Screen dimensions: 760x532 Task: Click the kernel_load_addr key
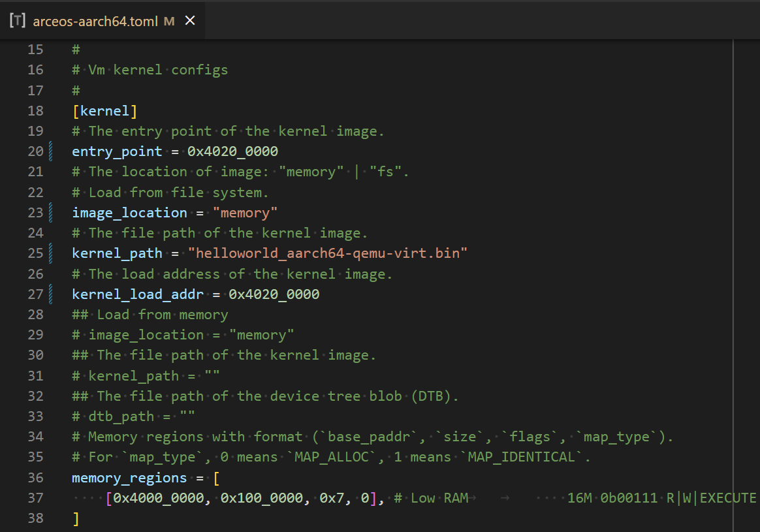[x=138, y=294]
